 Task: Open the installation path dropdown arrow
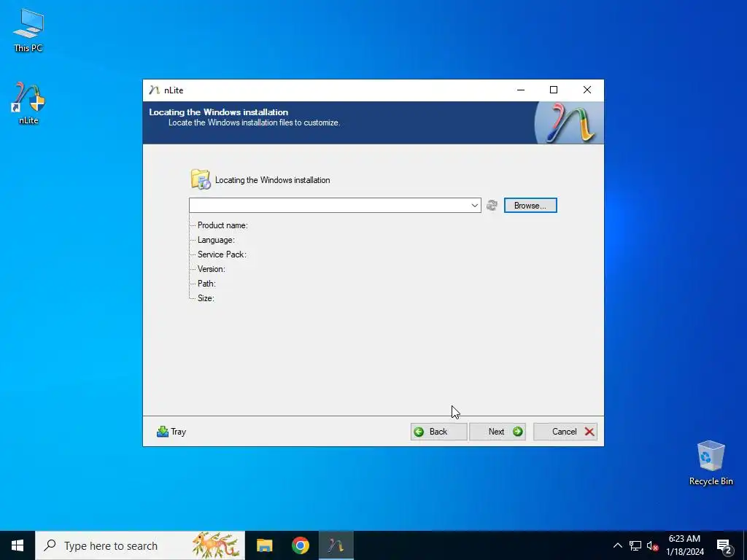pos(474,205)
